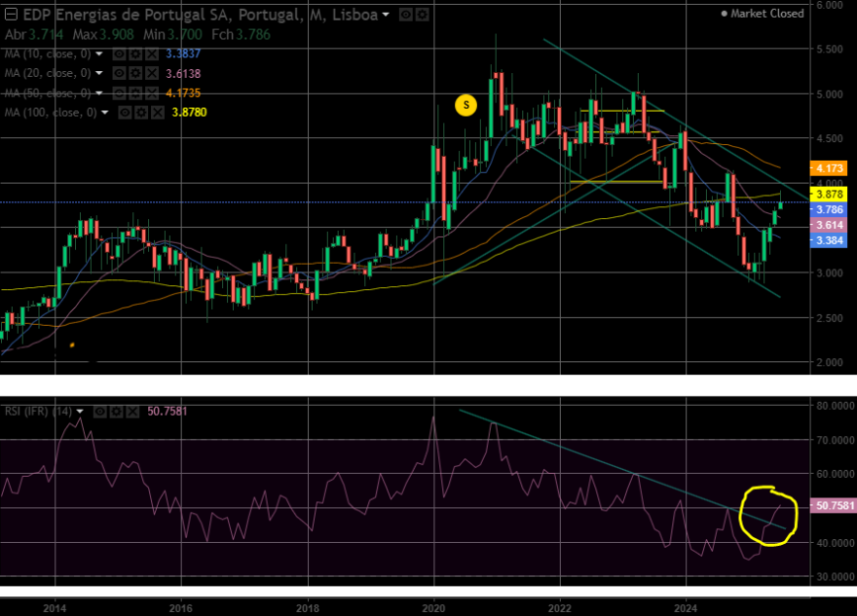The height and width of the screenshot is (616, 857).
Task: Open the RSI (IFR) dropdown arrow
Action: coord(80,412)
